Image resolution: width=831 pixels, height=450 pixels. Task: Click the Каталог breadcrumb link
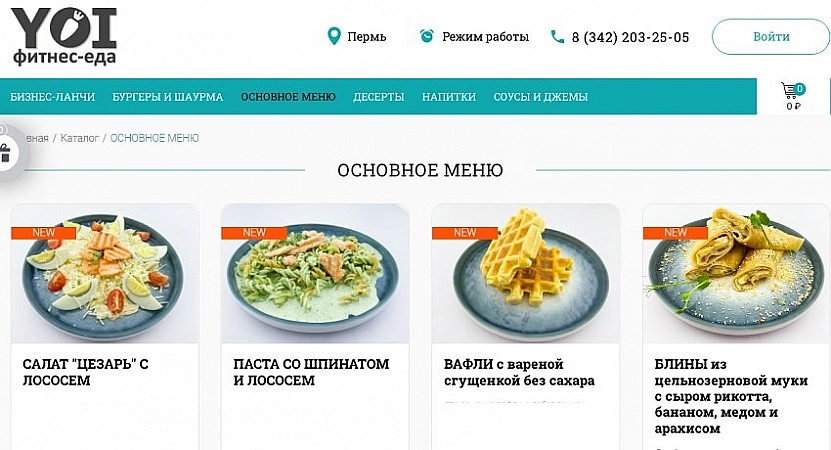(79, 138)
